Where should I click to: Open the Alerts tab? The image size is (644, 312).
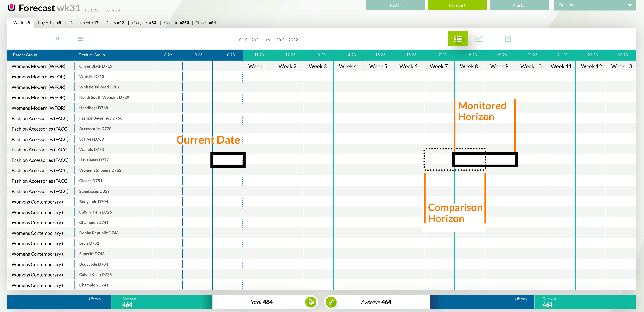(519, 5)
